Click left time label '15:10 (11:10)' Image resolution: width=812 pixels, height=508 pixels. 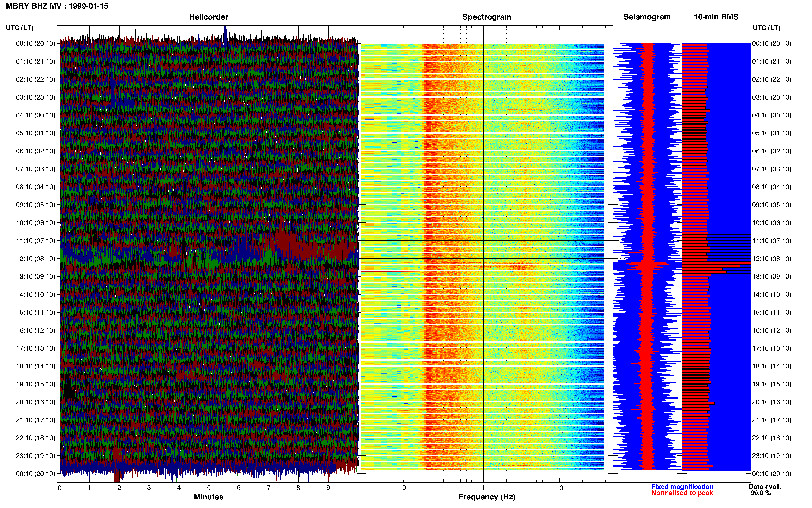(x=36, y=313)
